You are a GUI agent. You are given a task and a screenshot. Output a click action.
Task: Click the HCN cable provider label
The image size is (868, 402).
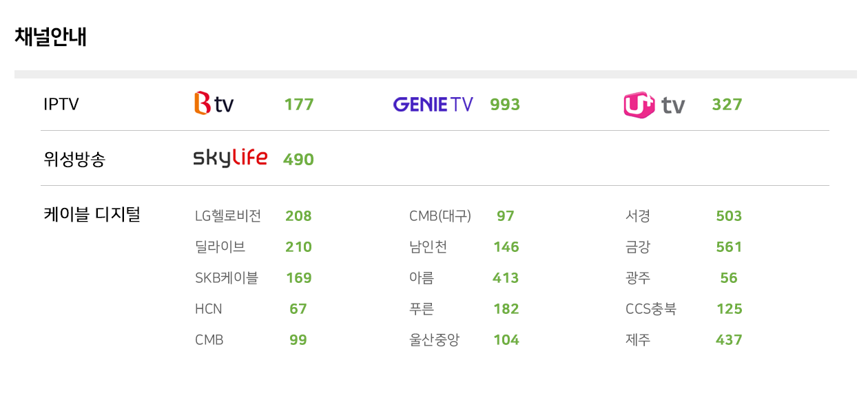209,309
